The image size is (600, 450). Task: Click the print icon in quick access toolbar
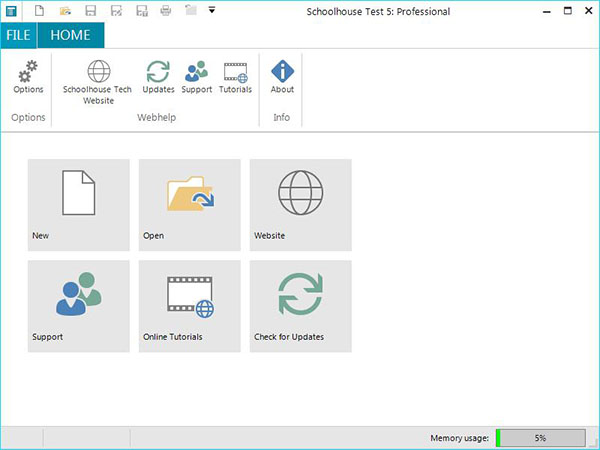click(166, 11)
